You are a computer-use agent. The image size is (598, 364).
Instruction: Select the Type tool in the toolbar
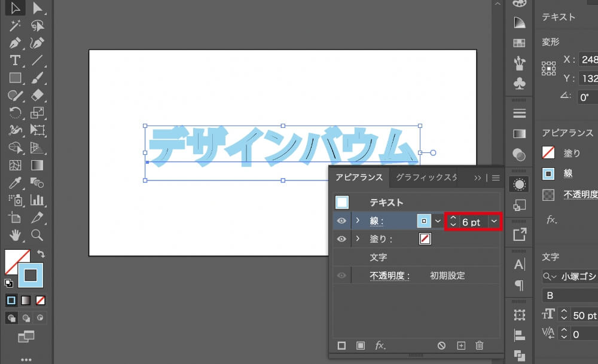tap(15, 60)
